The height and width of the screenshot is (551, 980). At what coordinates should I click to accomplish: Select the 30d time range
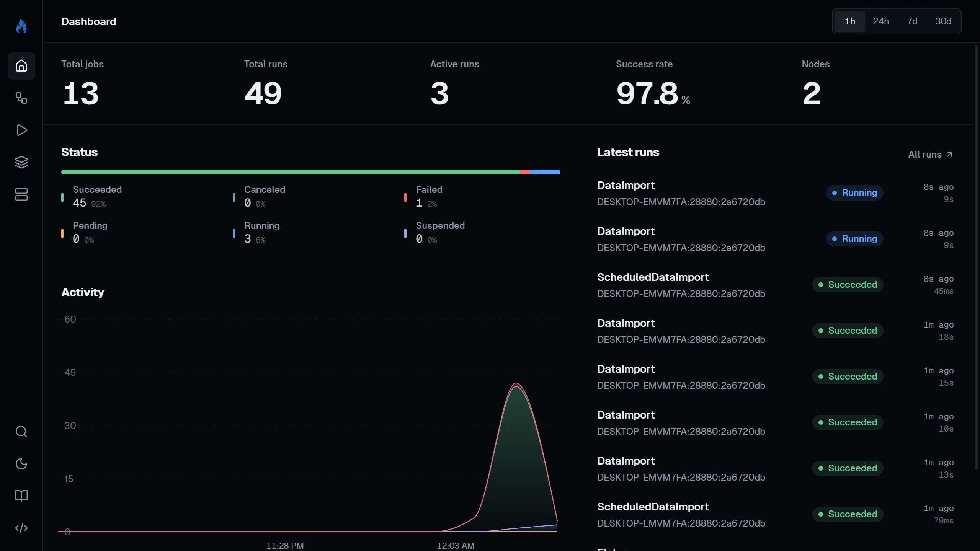(x=943, y=21)
